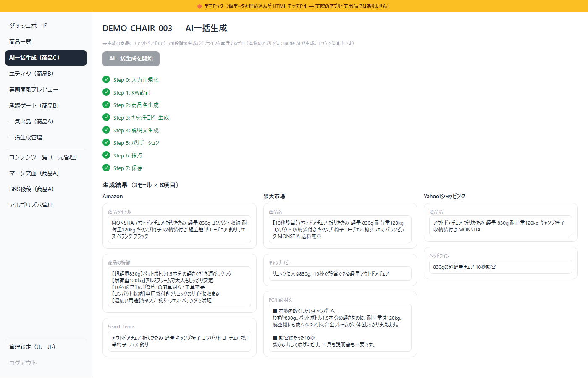The image size is (588, 378).
Task: Open 管理設定（ルール） in the sidebar
Action: click(x=46, y=347)
